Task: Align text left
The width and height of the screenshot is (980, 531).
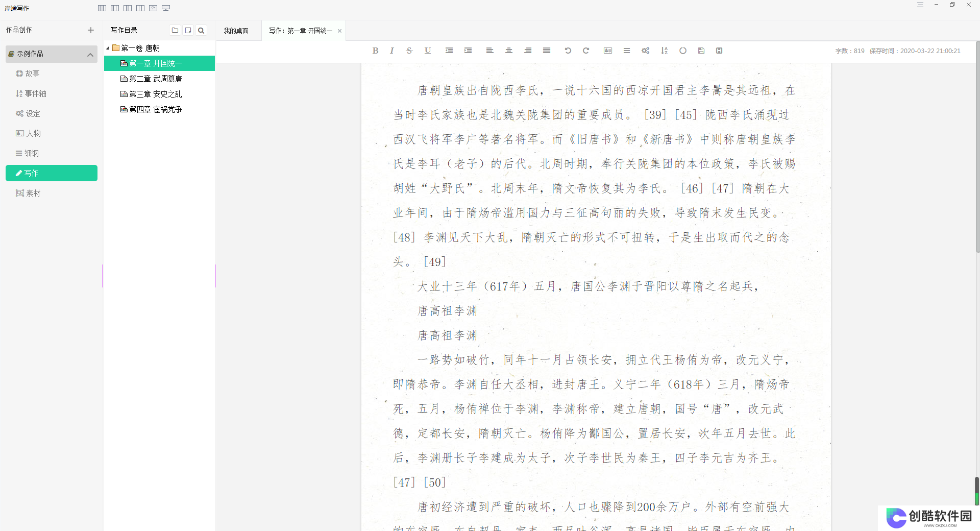Action: tap(489, 51)
